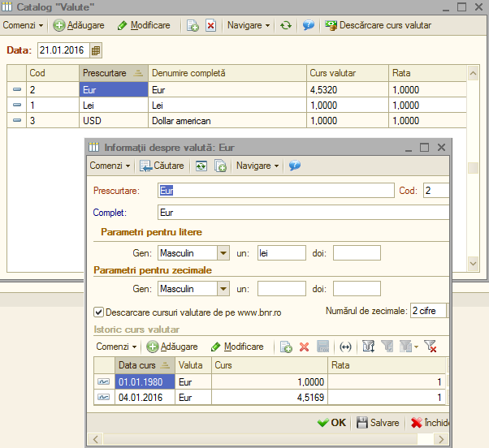This screenshot has width=489, height=448.
Task: Sort by Data curs column header
Action: tap(145, 365)
